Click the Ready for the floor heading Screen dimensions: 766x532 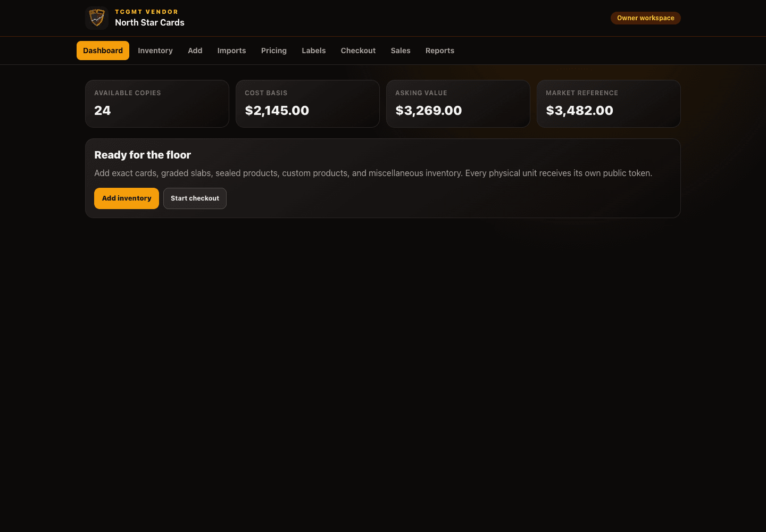coord(143,155)
